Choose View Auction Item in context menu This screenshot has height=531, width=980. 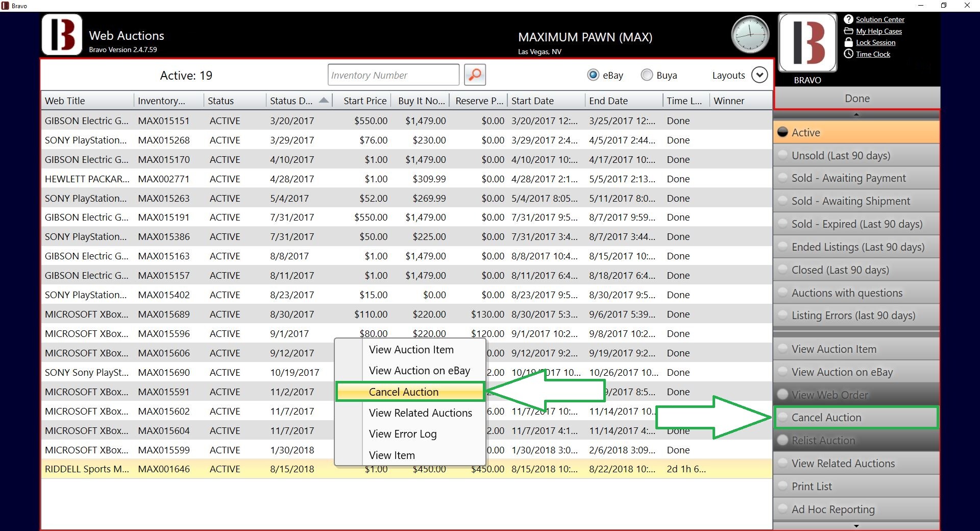point(411,350)
